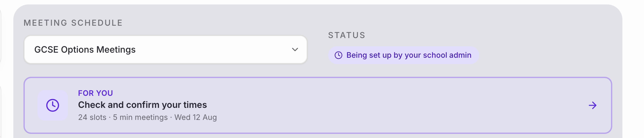Screen dimensions: 644x138
Task: Click the 'FOR YOU' label
Action: click(95, 93)
